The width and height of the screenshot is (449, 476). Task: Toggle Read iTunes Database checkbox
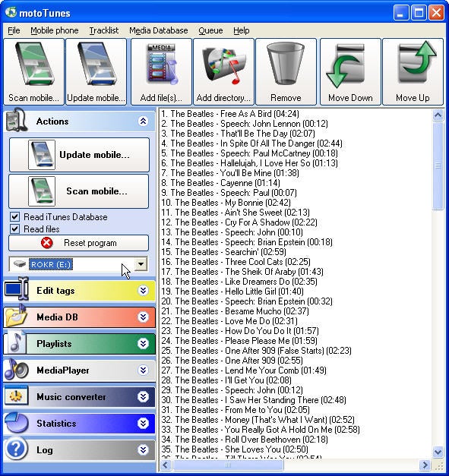[x=14, y=217]
